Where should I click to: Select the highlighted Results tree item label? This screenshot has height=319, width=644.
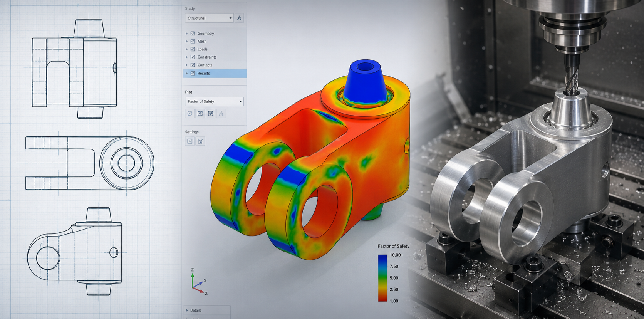[204, 73]
